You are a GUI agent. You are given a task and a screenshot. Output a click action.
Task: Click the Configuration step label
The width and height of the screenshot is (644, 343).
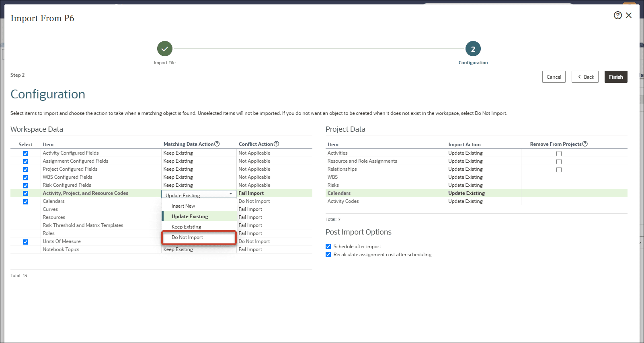pos(473,63)
